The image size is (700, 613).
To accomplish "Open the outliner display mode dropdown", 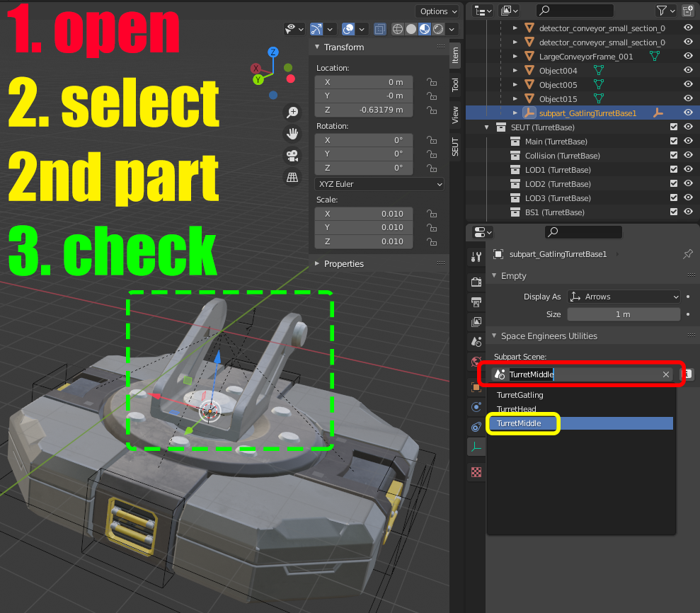I will click(507, 11).
